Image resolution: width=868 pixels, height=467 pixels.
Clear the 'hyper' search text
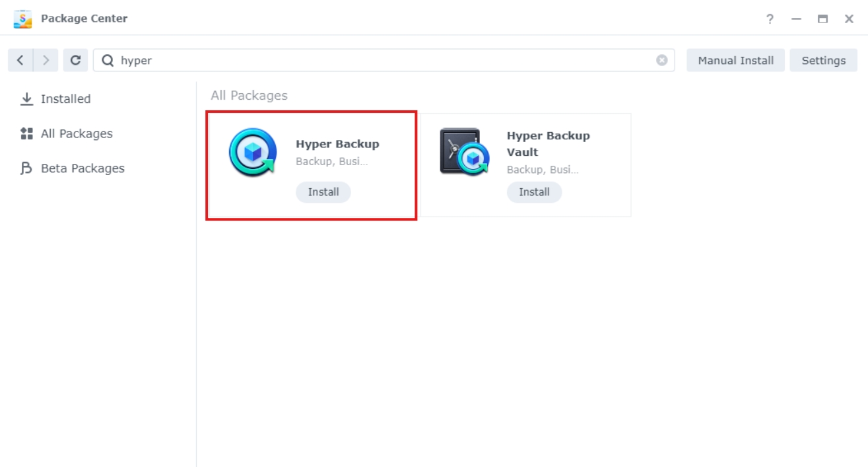(661, 60)
